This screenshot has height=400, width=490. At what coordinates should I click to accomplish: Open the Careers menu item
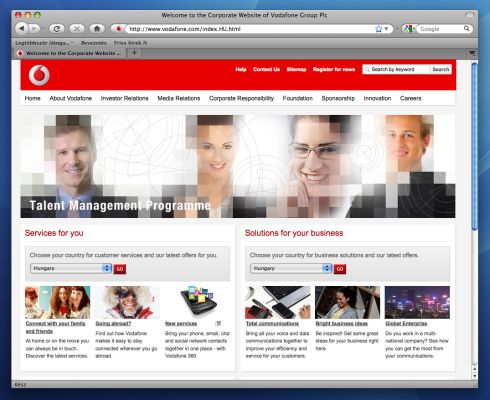(x=411, y=98)
